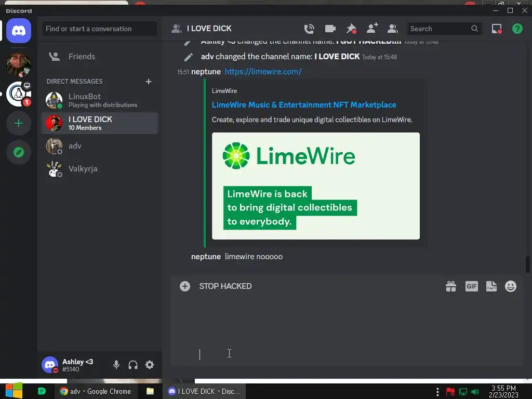Screen dimensions: 532x399
Task: Toggle microphone mute
Action: pos(116,365)
